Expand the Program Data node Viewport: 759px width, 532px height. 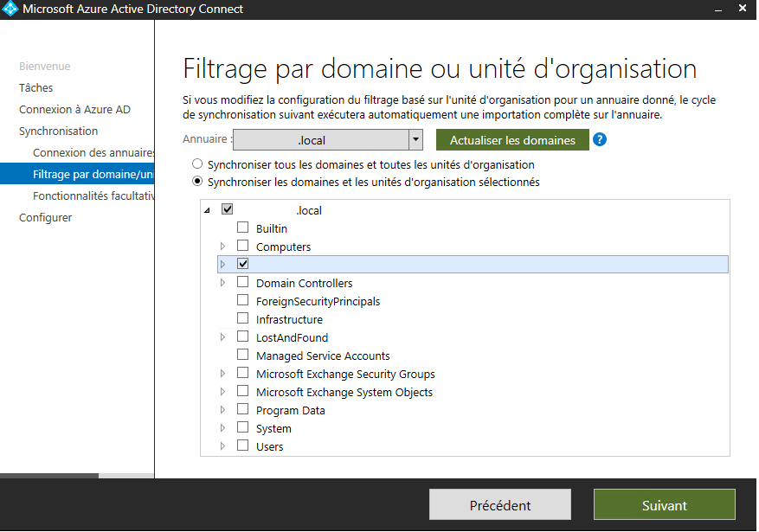[x=222, y=410]
